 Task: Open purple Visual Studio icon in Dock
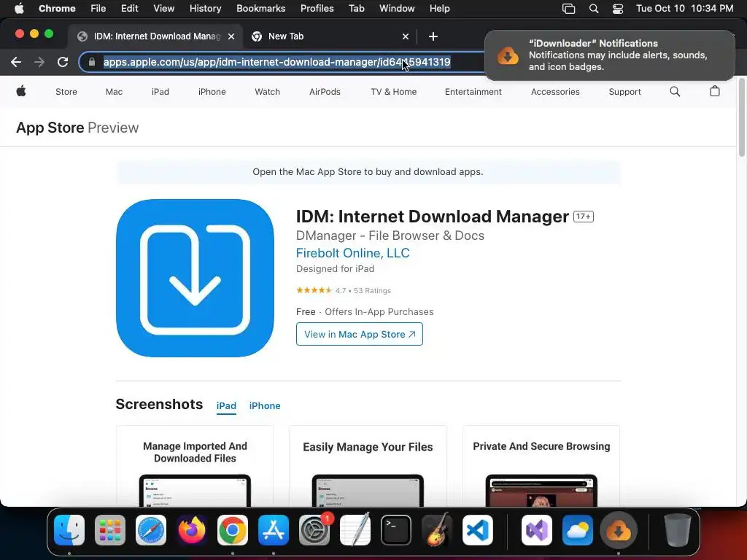(x=537, y=530)
